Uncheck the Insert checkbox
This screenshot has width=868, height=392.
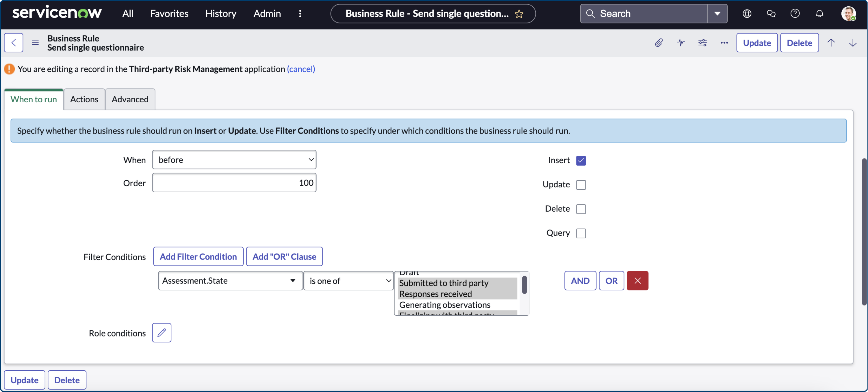coord(580,160)
